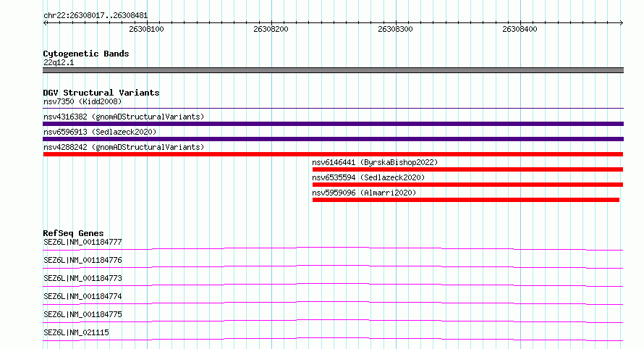Open variant nsv7350 (Kidd2008) label
The height and width of the screenshot is (349, 644).
[x=82, y=101]
